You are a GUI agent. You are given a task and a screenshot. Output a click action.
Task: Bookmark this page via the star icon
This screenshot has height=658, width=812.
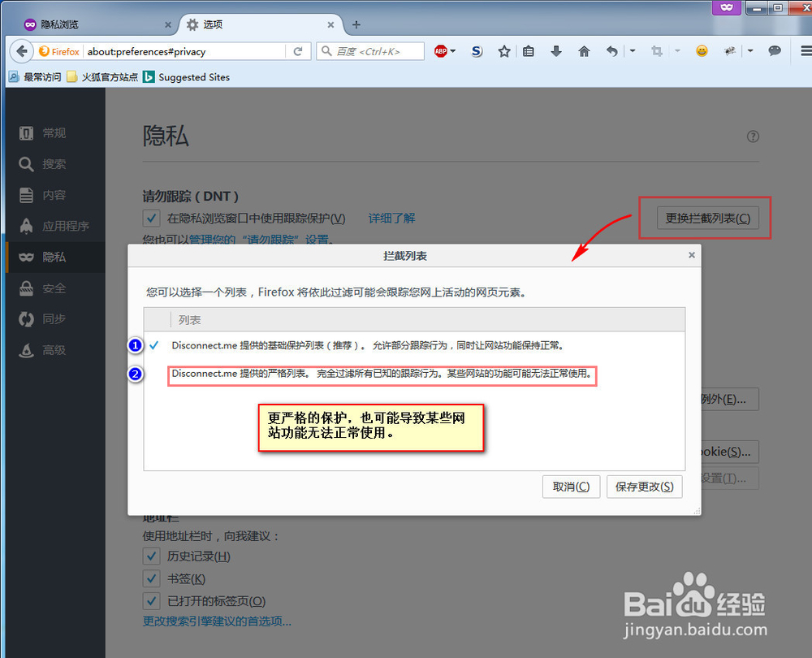pos(504,50)
